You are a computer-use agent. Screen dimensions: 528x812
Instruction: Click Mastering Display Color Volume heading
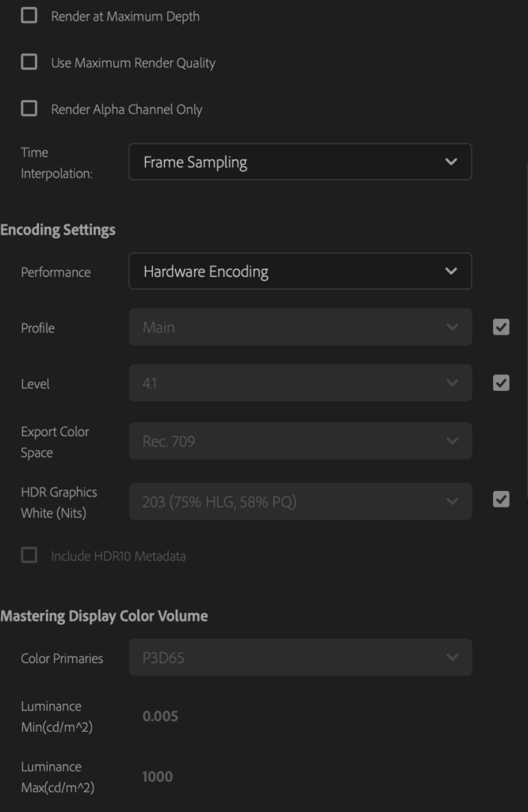click(x=104, y=616)
